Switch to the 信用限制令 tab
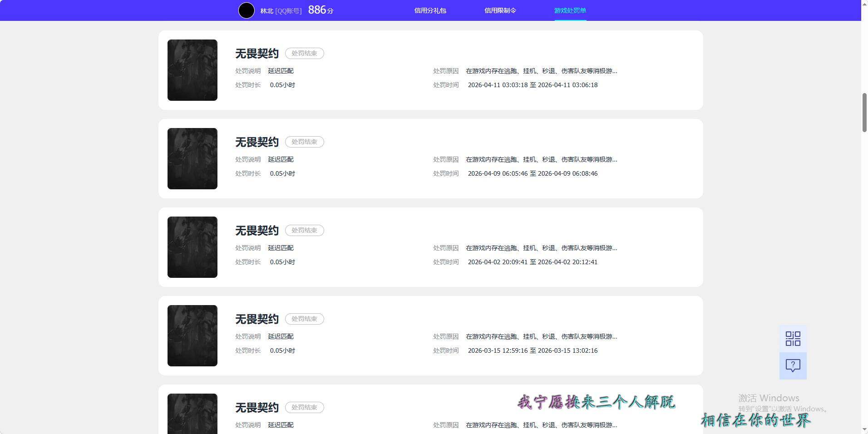Image resolution: width=868 pixels, height=434 pixels. tap(500, 10)
